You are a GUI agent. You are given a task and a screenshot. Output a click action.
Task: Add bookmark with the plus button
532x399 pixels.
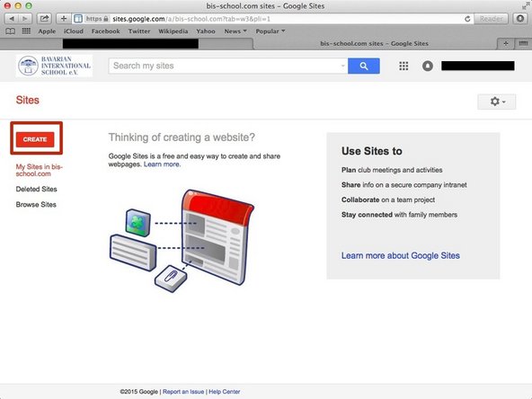[64, 19]
